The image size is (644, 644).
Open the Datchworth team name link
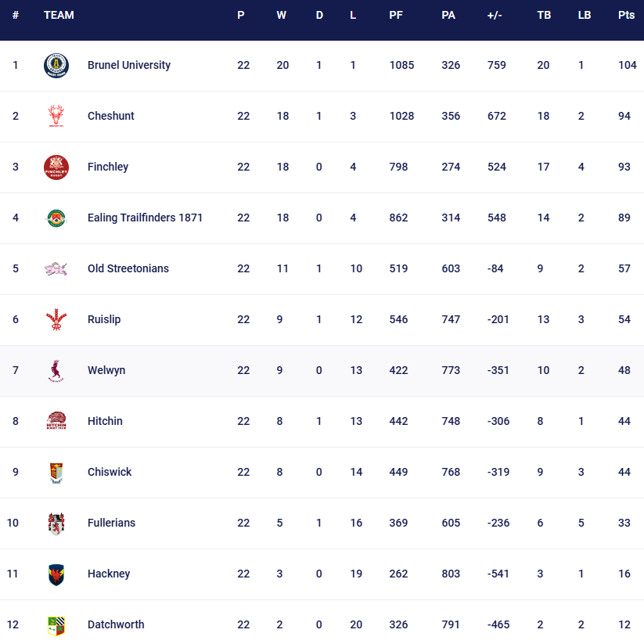[116, 624]
